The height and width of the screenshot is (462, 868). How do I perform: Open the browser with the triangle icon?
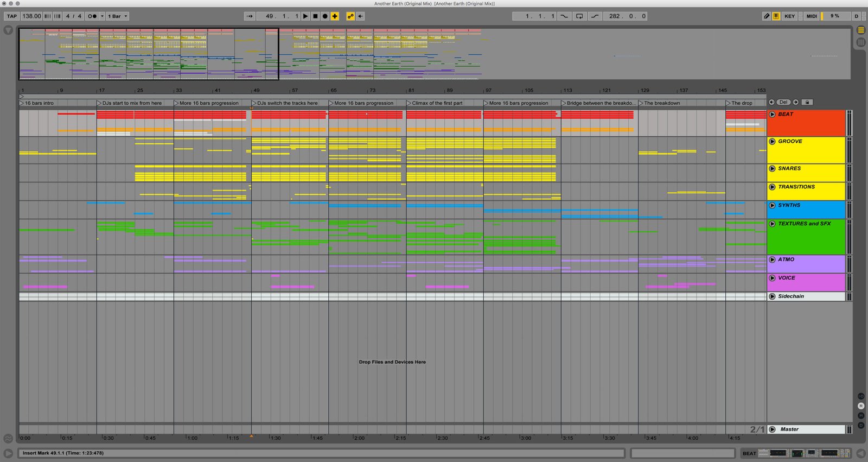tap(8, 30)
